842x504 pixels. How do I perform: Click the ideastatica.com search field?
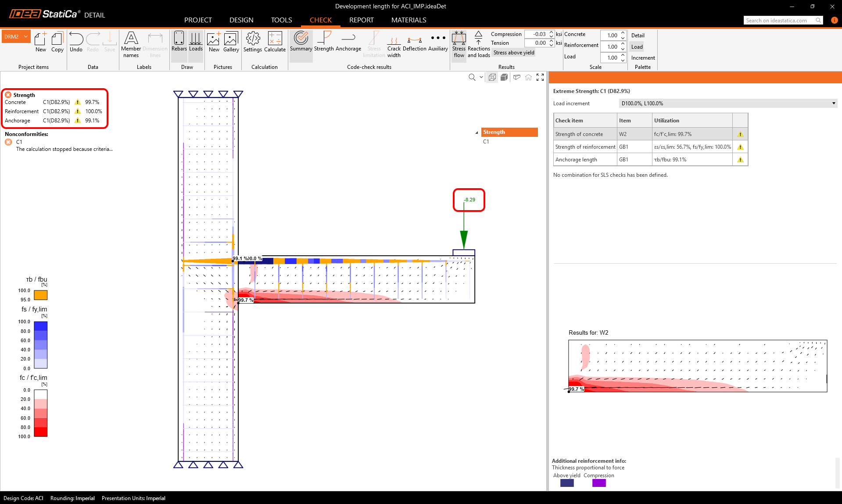point(779,21)
